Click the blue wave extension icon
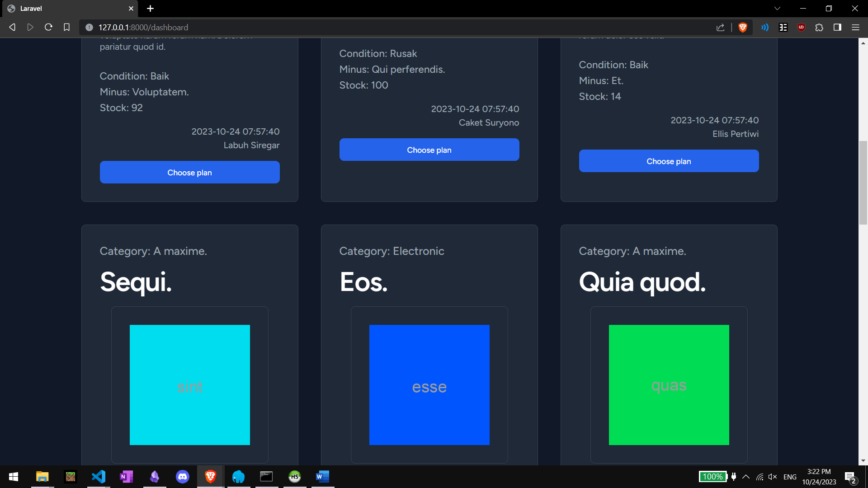868x488 pixels. point(764,27)
